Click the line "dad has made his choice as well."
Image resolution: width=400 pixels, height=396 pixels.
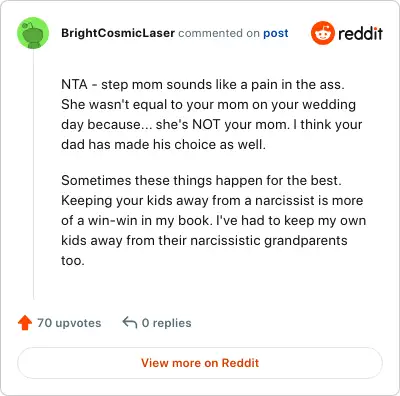click(x=163, y=144)
